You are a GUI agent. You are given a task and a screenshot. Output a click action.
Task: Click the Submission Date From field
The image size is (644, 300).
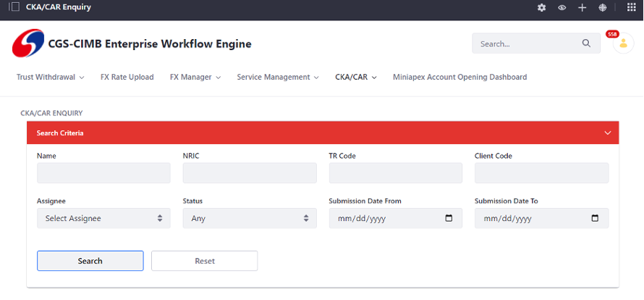[396, 218]
